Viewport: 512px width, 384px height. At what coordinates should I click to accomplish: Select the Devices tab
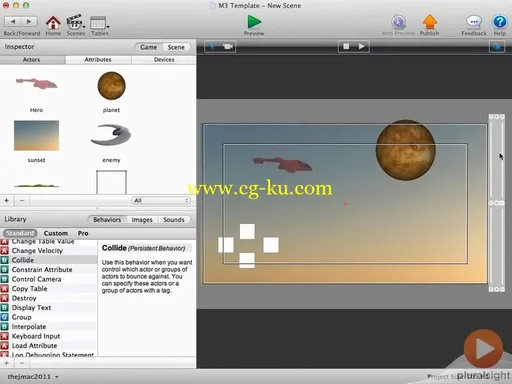pos(164,60)
